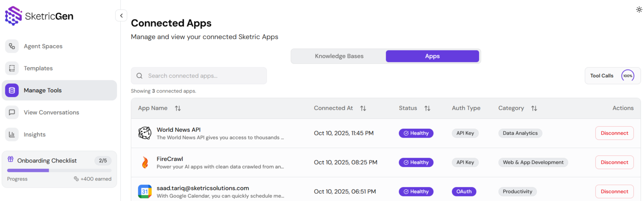Disconnect the FireCrawl app

click(x=614, y=163)
